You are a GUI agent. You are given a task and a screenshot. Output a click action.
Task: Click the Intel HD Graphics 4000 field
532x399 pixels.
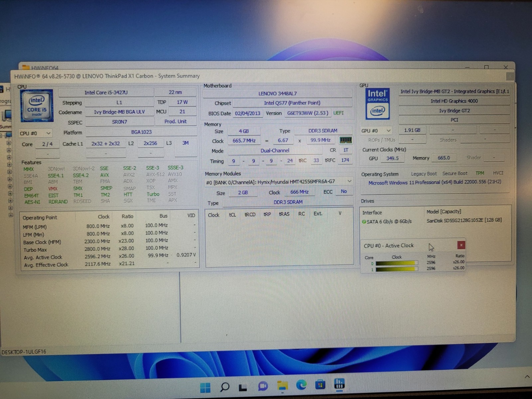coord(454,101)
